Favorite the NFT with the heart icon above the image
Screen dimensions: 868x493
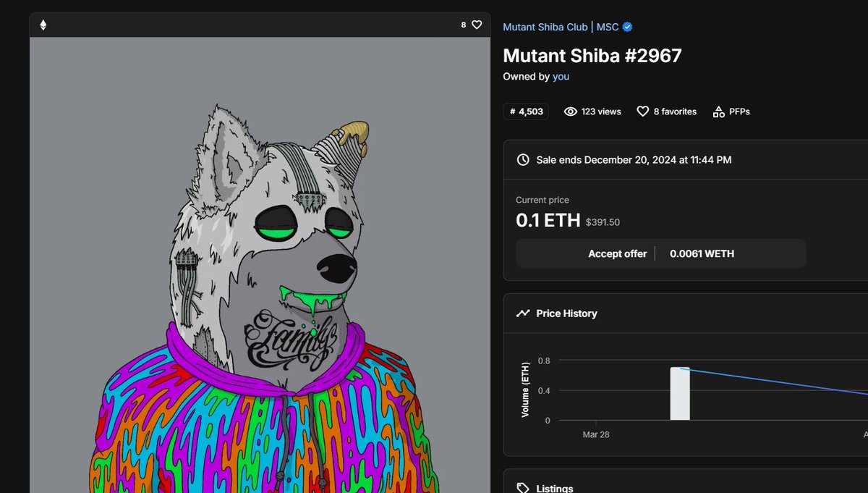477,25
